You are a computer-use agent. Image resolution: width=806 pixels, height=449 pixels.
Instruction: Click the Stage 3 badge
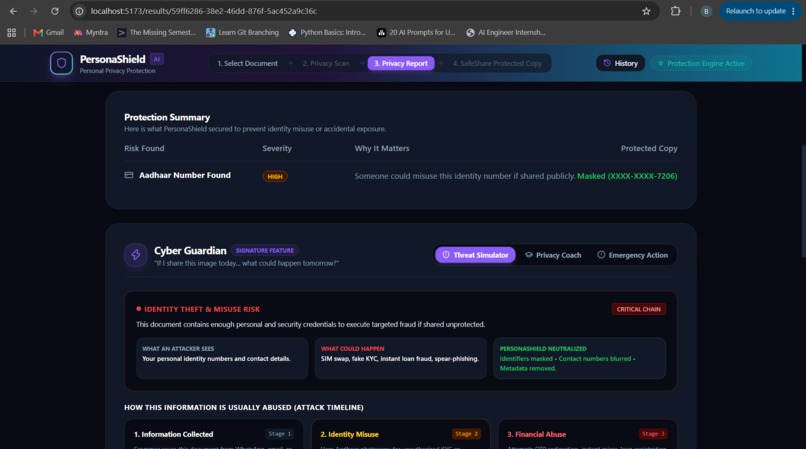653,434
